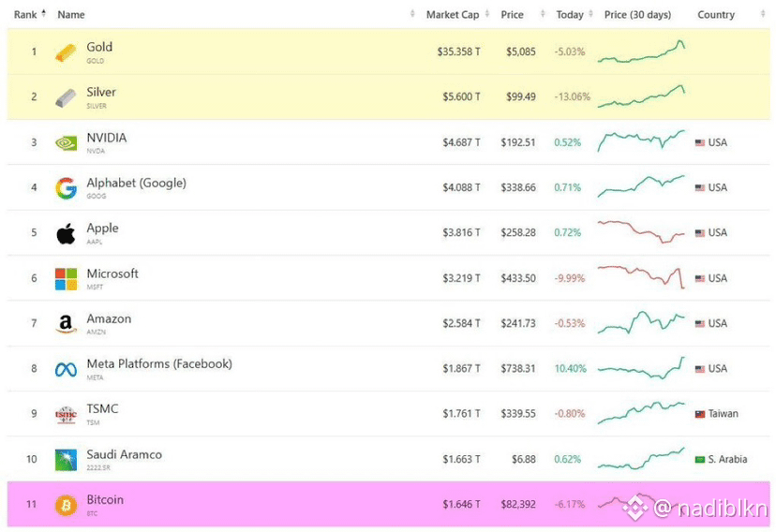This screenshot has width=776, height=532.
Task: Click the Gold bar icon
Action: coord(66,52)
